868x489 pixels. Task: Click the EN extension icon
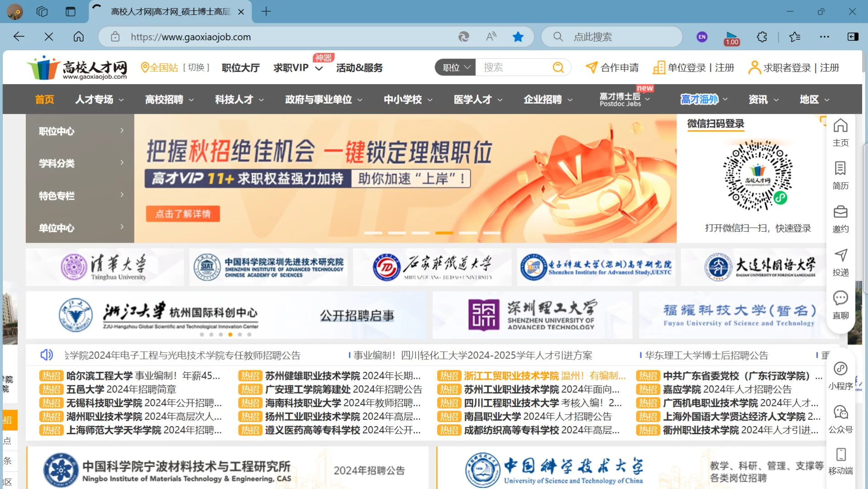(702, 37)
